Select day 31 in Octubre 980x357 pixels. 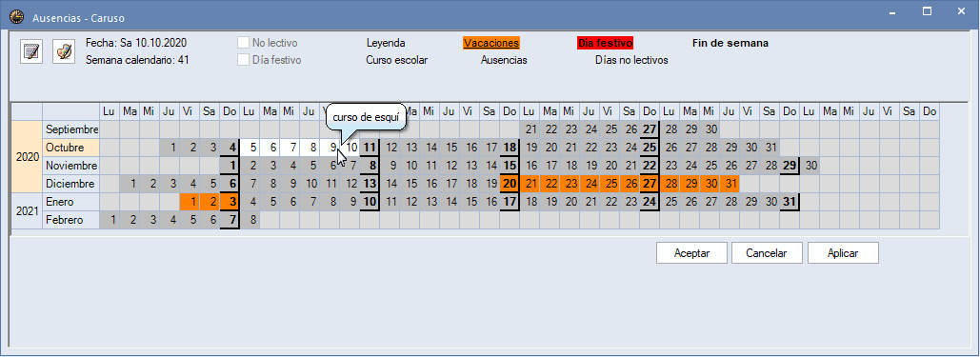coord(770,148)
